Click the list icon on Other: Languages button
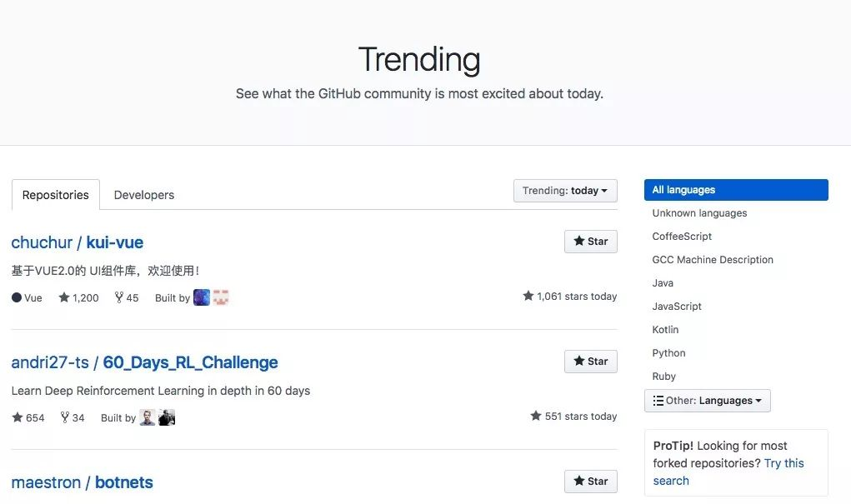 click(x=657, y=401)
